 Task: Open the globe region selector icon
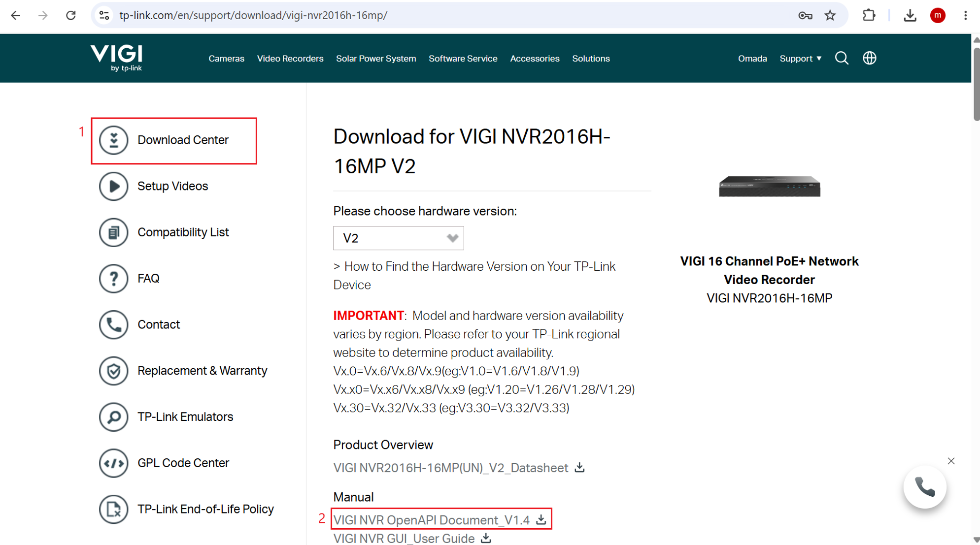(x=870, y=58)
